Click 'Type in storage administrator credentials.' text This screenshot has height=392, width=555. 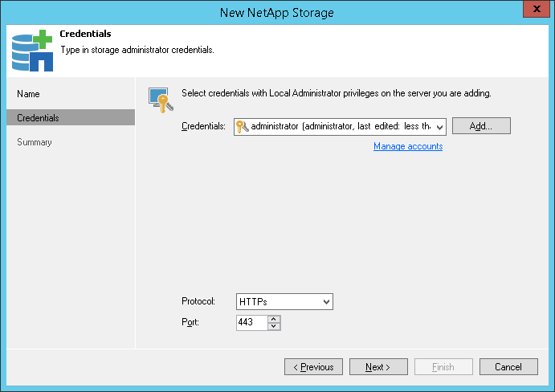[x=137, y=50]
